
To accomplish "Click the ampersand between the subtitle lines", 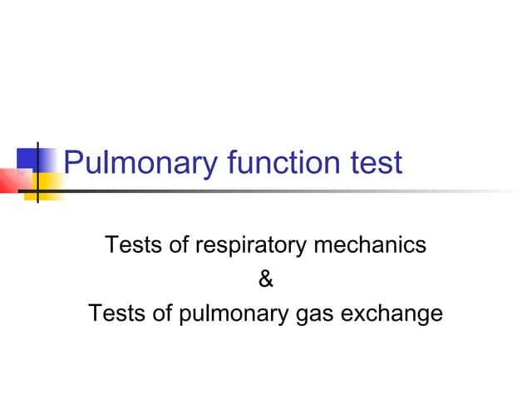I will coord(265,279).
